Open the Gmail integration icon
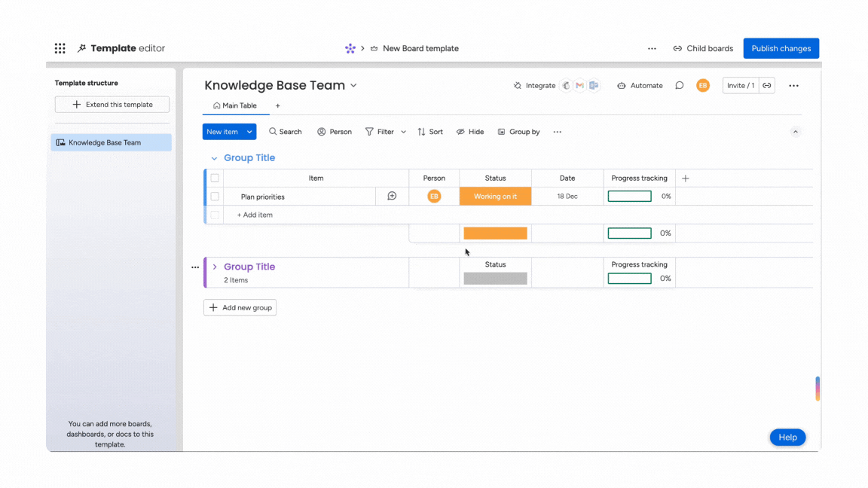The image size is (868, 488). [579, 86]
